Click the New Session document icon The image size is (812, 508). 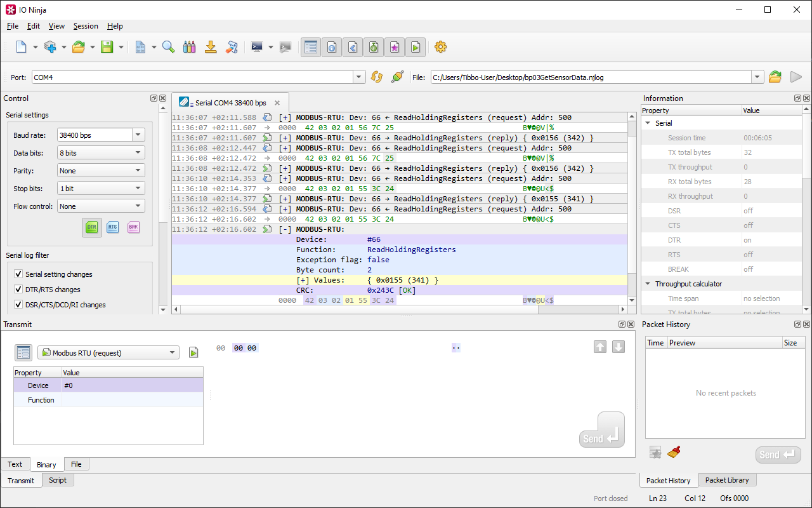click(21, 47)
